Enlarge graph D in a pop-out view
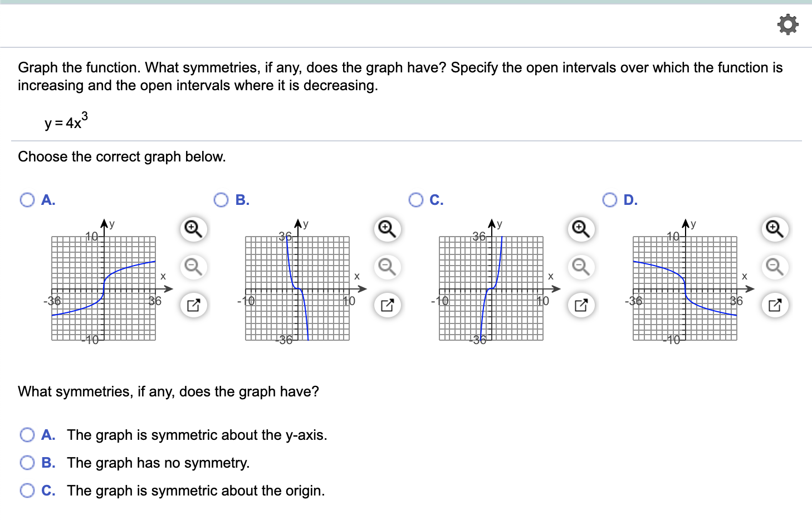 tap(774, 305)
